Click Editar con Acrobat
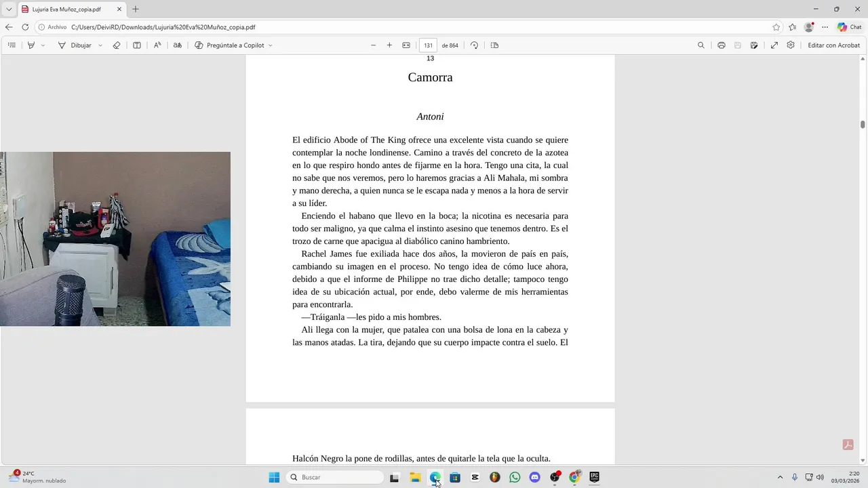 (x=833, y=45)
